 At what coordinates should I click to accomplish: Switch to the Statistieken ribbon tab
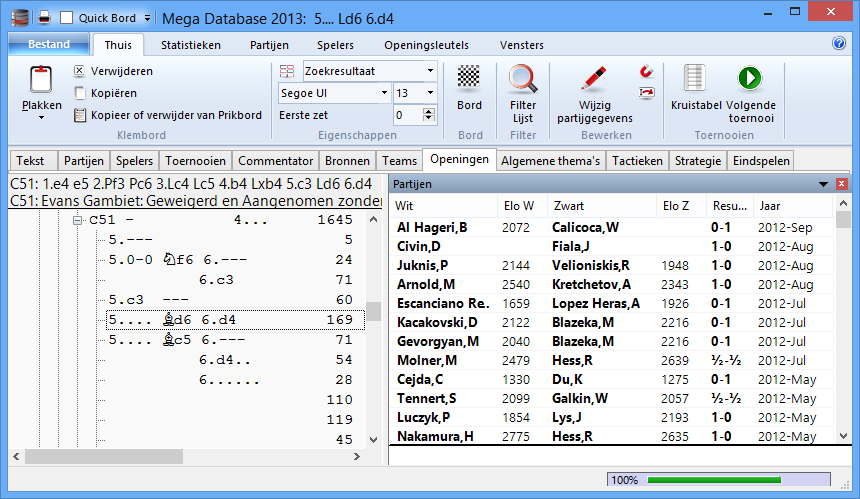pos(191,45)
